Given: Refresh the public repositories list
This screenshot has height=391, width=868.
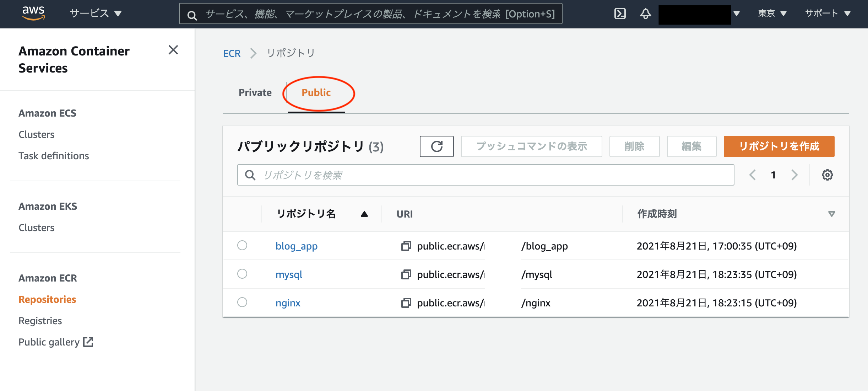Looking at the screenshot, I should tap(436, 146).
